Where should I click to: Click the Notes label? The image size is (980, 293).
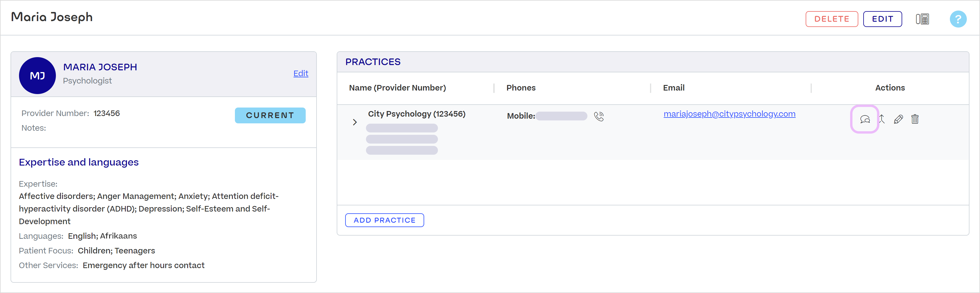click(x=33, y=128)
